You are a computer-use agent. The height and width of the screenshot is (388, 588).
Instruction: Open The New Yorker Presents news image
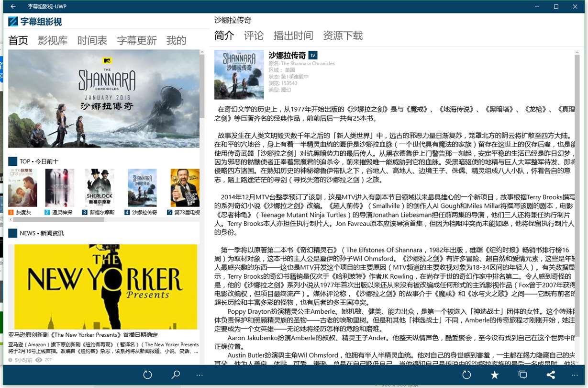tap(103, 287)
